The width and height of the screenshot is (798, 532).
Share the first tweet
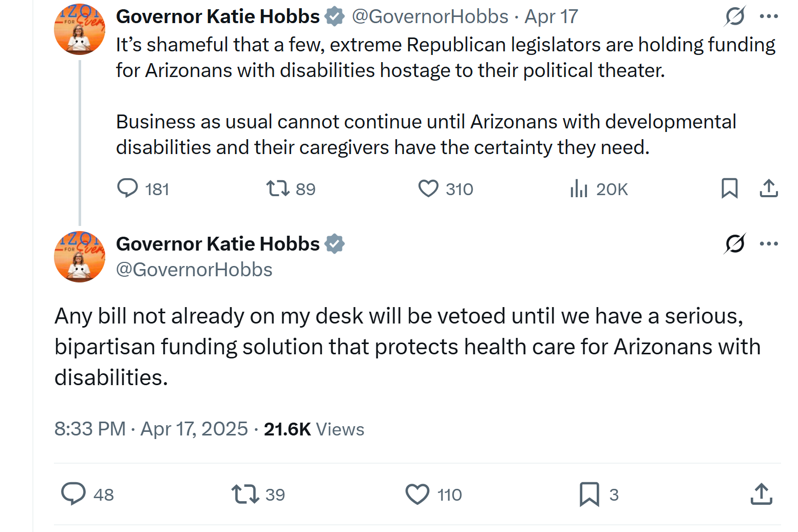[x=769, y=188]
